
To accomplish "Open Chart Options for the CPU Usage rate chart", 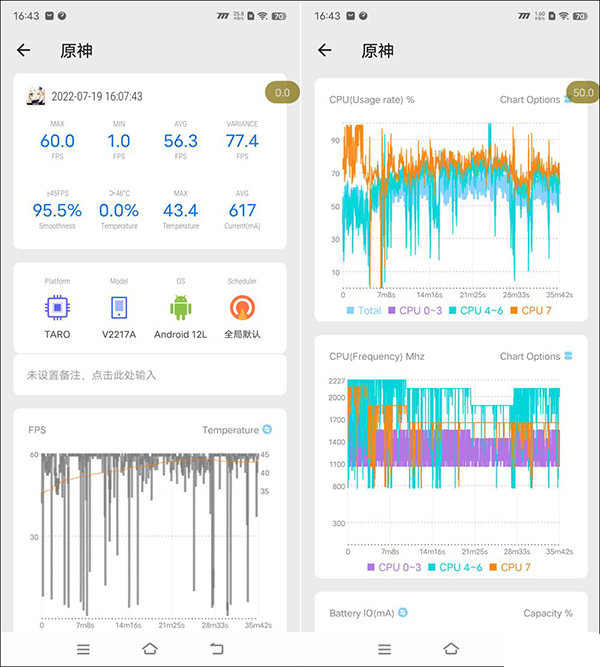I will click(535, 100).
